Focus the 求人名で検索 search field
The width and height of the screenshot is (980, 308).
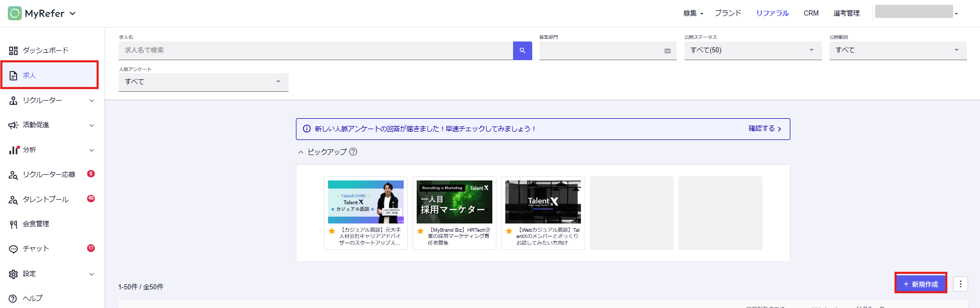pyautogui.click(x=315, y=50)
